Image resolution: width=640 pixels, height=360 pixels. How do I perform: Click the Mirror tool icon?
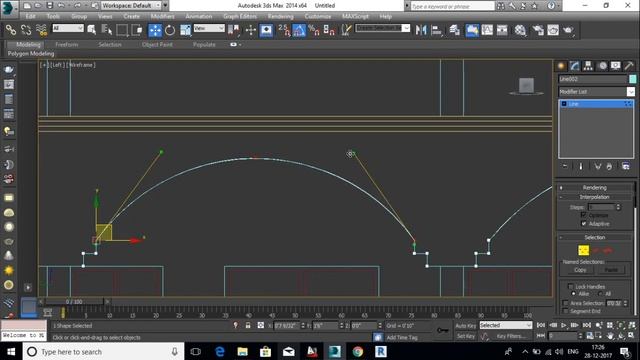coord(421,30)
